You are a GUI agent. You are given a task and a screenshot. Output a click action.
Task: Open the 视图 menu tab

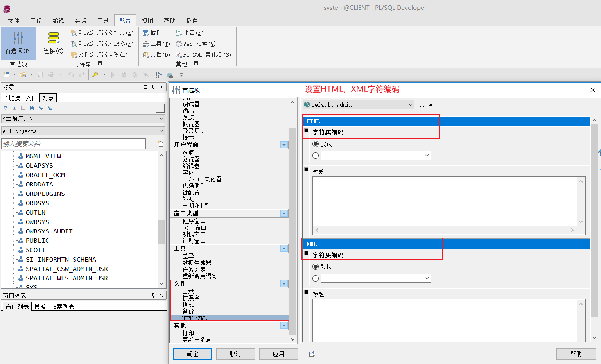pos(147,21)
